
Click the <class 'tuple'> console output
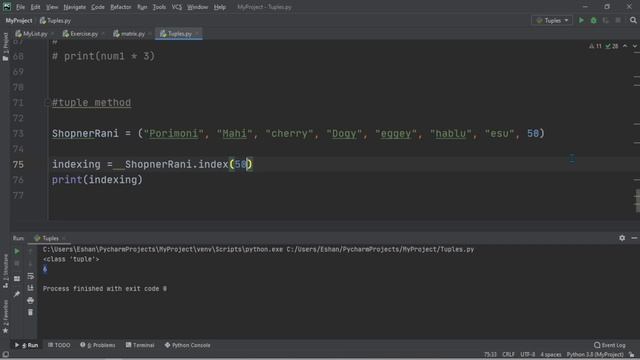click(71, 259)
